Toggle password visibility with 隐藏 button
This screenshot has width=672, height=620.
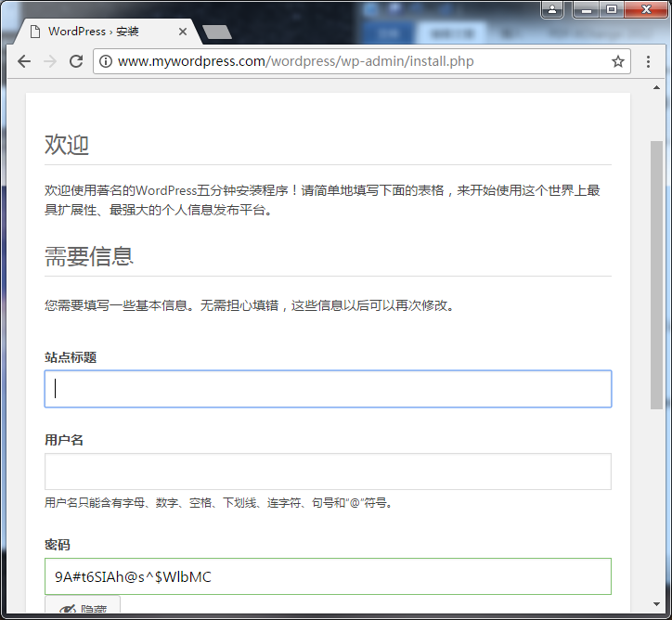point(83,606)
